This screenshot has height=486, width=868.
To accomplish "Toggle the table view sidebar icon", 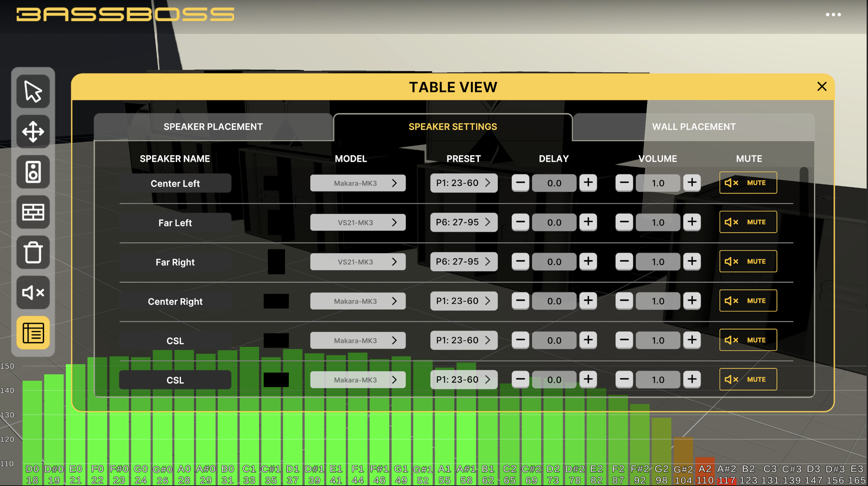I will (33, 333).
